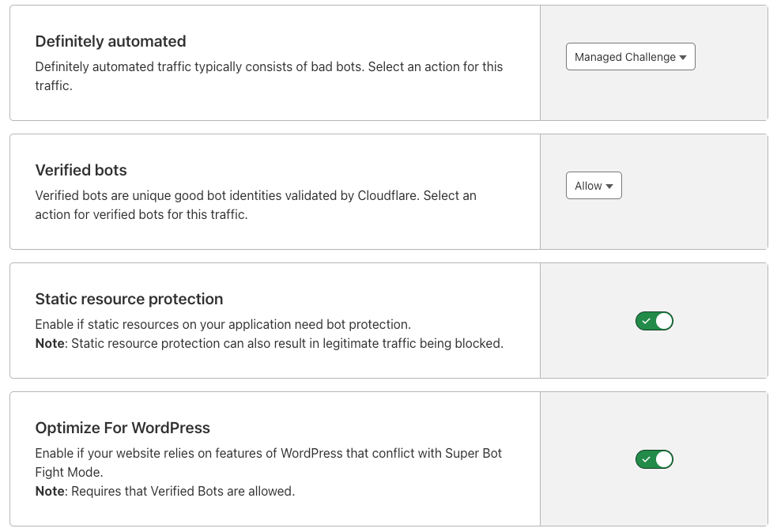Open the Managed Challenge action dropdown
Screen dimensions: 777x532
[630, 57]
